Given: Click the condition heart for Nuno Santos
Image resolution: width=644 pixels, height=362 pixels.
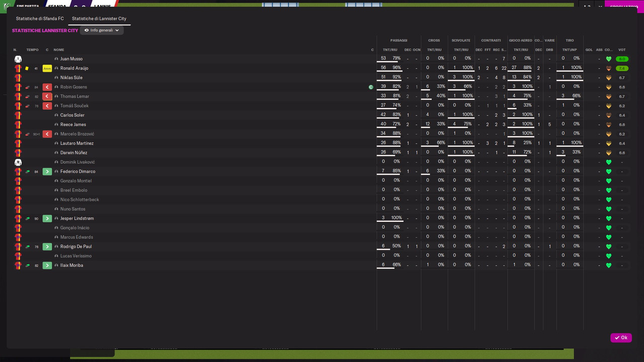Looking at the screenshot, I should [x=609, y=209].
